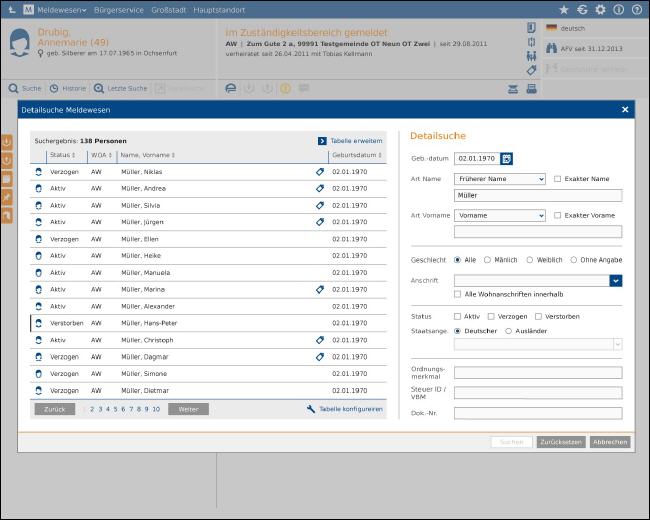Open the settings gear in top bar

pos(600,9)
